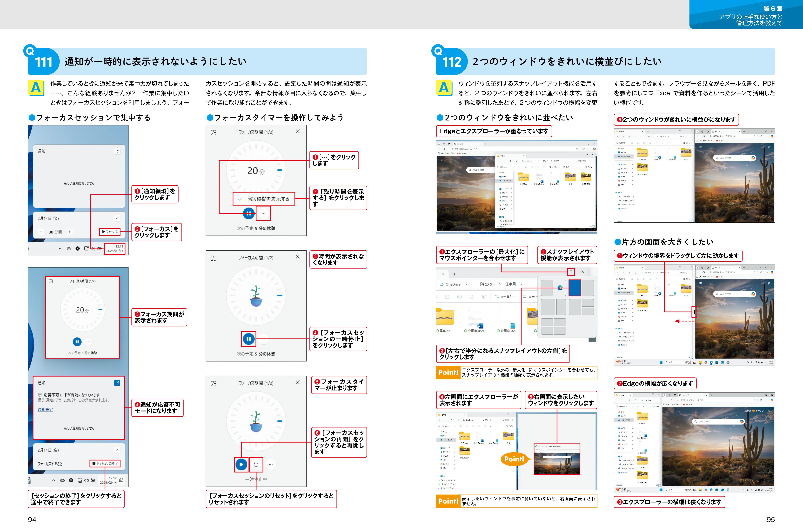Open more options … in the 一時停止中 timer
Screen dimensions: 803x532
[x=271, y=465]
